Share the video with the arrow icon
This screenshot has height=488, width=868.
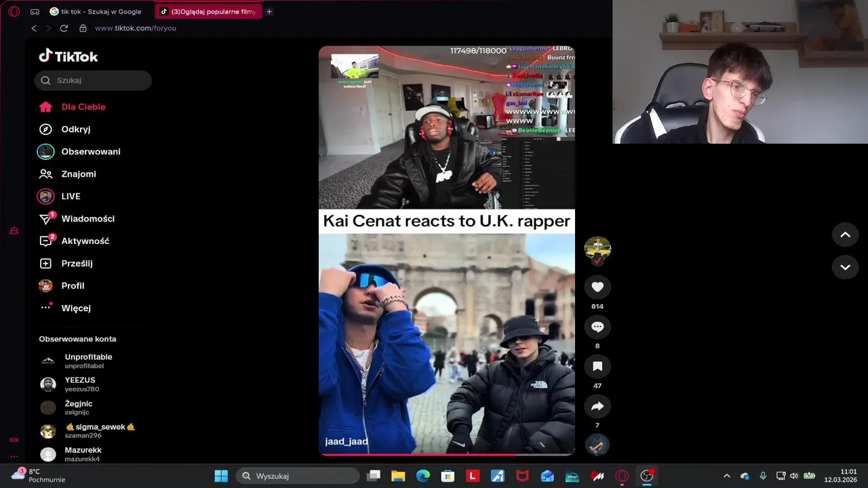(597, 407)
